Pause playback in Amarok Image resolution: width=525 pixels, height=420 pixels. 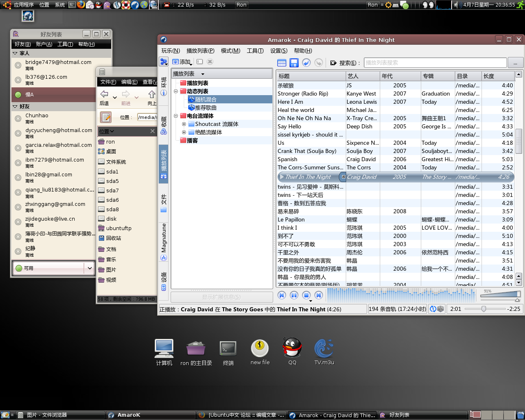coord(294,295)
